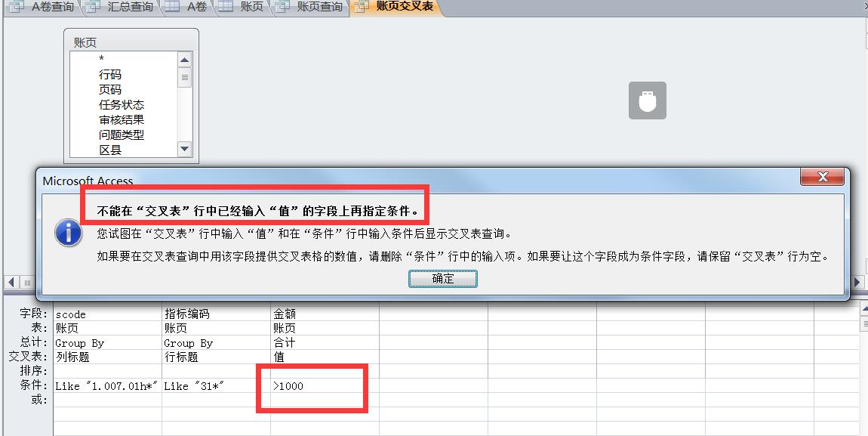This screenshot has height=436, width=868.
Task: Click the >1000 criteria cell
Action: click(325, 385)
